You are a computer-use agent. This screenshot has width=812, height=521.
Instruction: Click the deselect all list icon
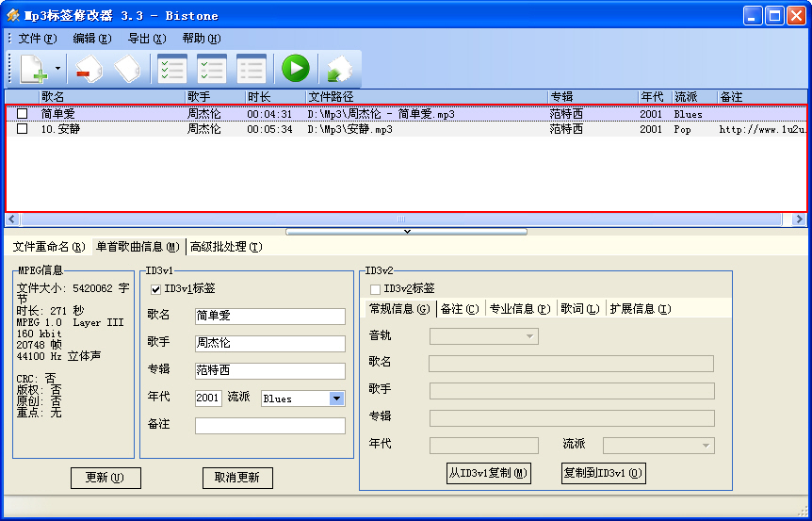(251, 69)
